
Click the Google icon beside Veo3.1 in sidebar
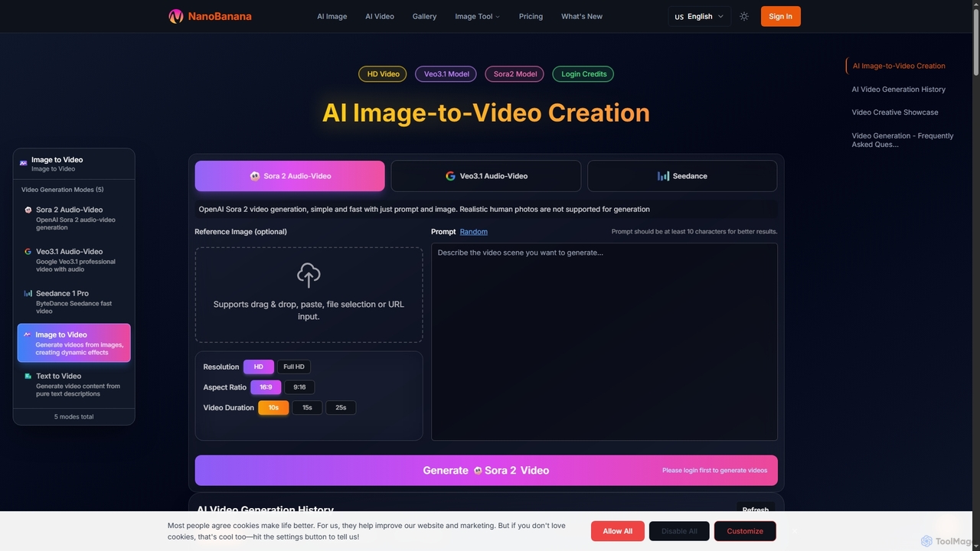click(28, 251)
